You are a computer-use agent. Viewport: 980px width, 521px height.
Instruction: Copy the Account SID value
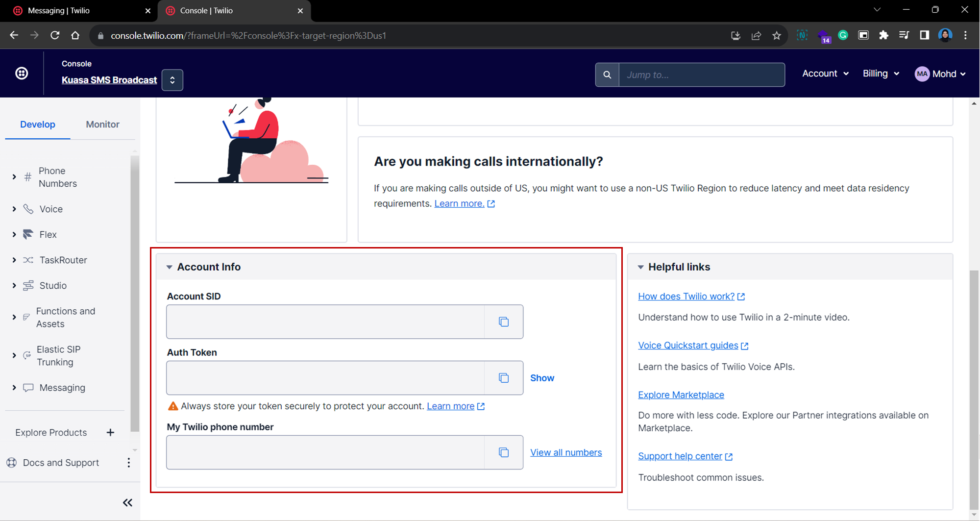[x=503, y=322]
